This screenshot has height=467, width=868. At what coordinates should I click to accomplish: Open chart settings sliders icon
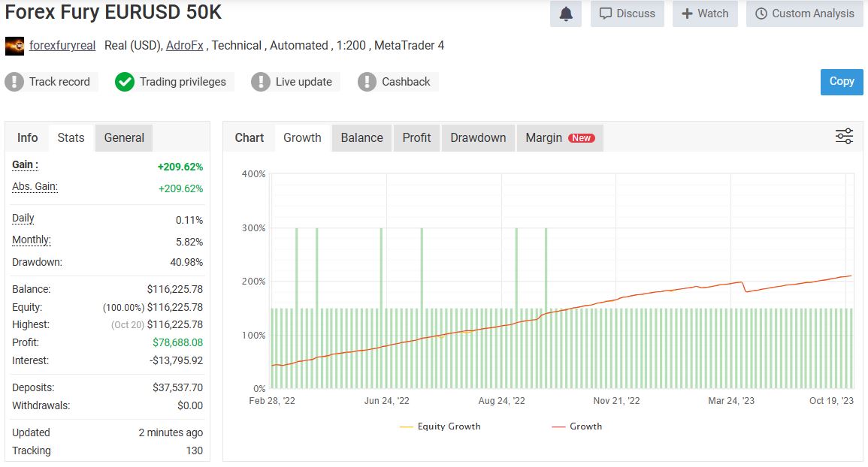click(844, 137)
